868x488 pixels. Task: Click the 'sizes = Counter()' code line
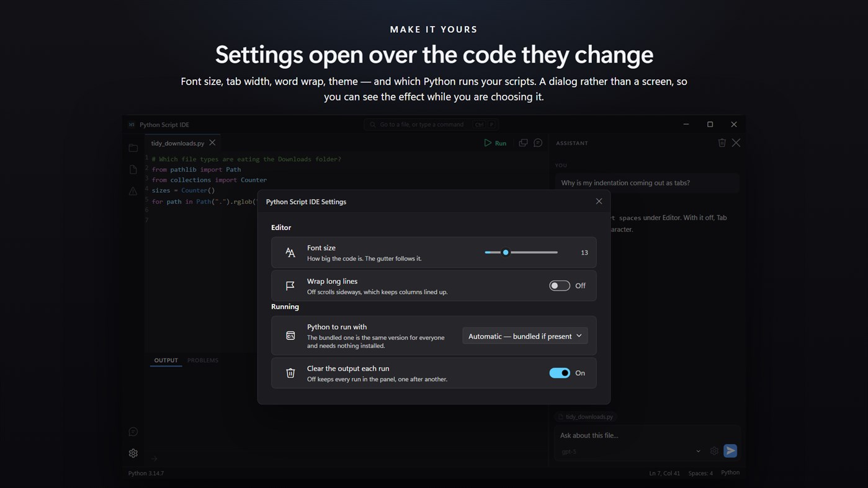[x=183, y=190]
